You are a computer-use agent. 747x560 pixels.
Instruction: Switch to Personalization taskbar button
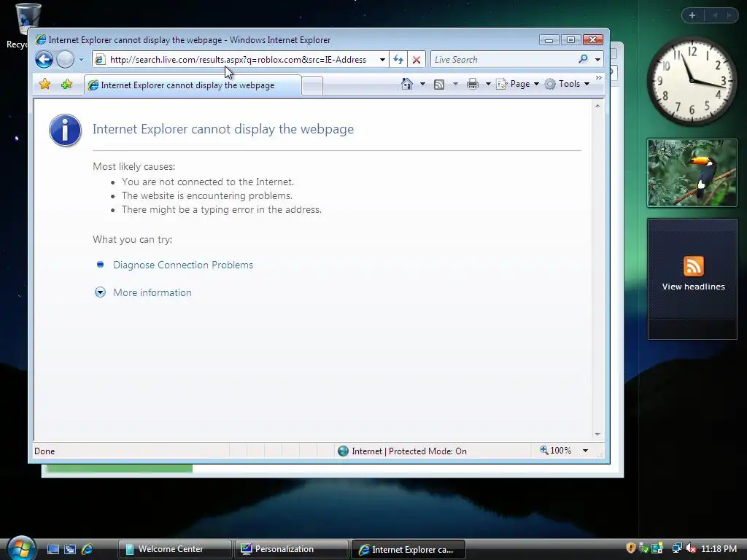coord(292,549)
